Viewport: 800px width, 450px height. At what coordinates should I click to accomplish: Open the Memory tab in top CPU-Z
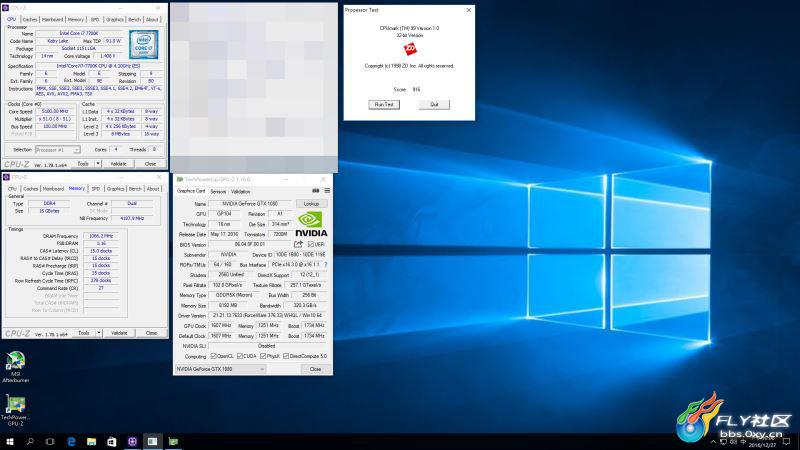(x=76, y=19)
